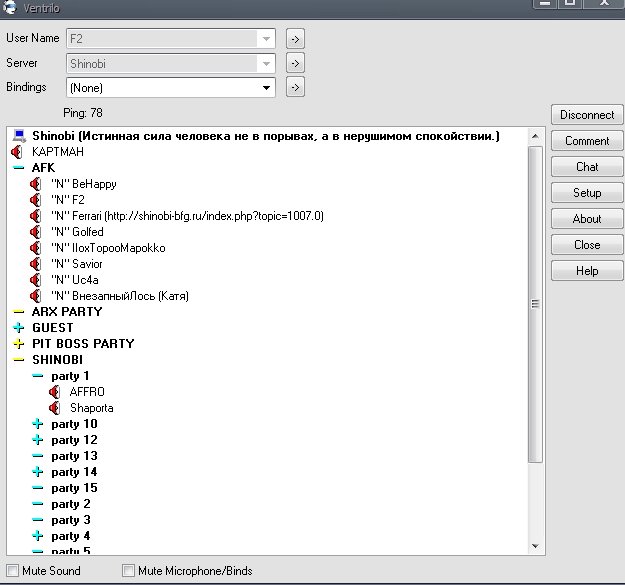Screen dimensions: 625x585
Task: Select user Shaporta in party 1
Action: coord(92,408)
